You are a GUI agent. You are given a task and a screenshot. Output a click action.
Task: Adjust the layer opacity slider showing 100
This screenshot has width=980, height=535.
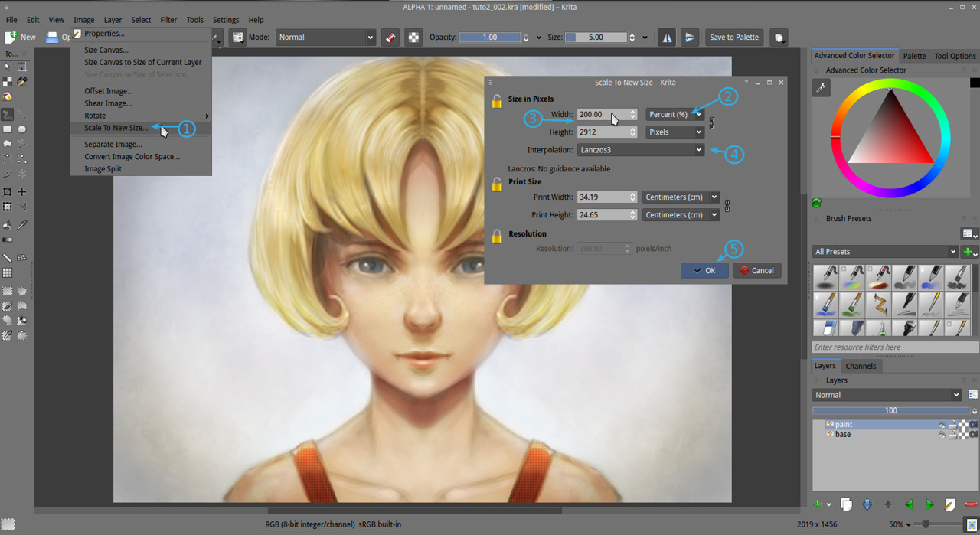891,410
